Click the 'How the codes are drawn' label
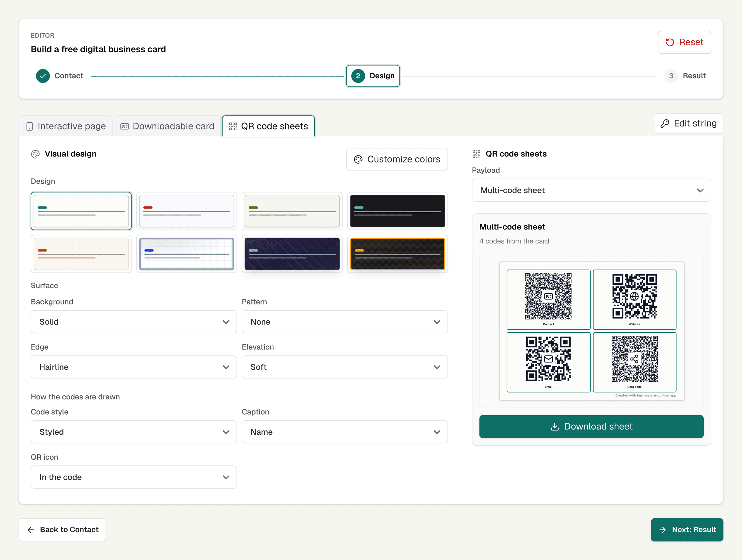Screen dimensions: 742x560 75,397
